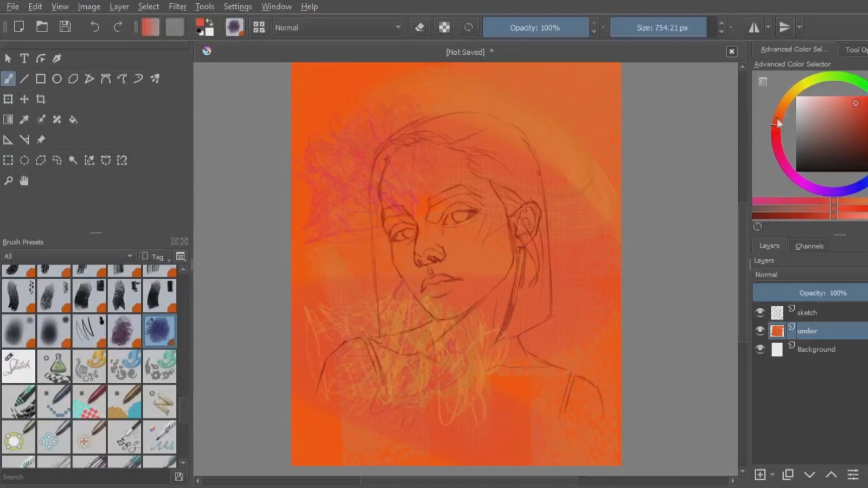Switch to the Layers tab
Screen dimensions: 868x488
[769, 246]
